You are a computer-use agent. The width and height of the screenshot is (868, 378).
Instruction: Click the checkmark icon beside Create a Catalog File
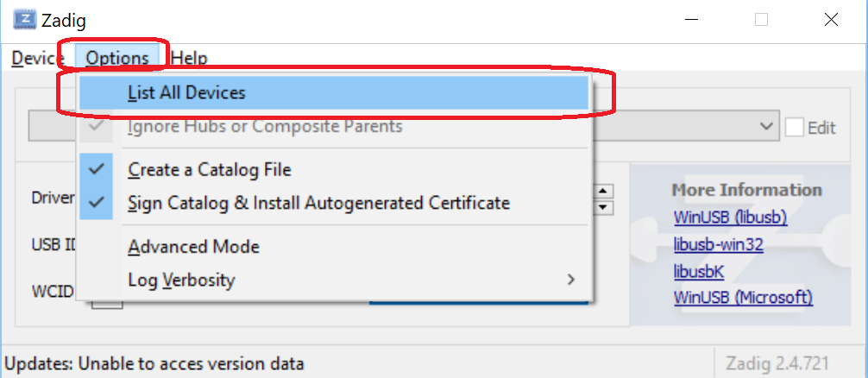pos(97,169)
